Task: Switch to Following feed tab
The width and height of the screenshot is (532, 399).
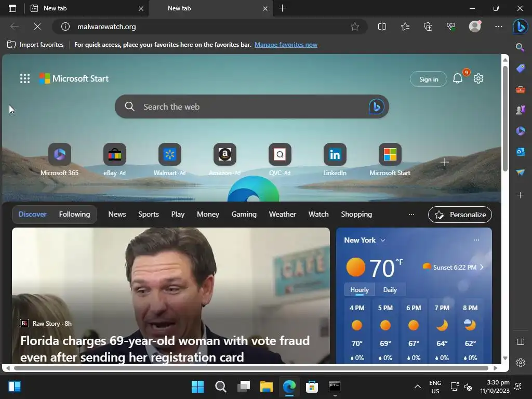Action: 74,214
